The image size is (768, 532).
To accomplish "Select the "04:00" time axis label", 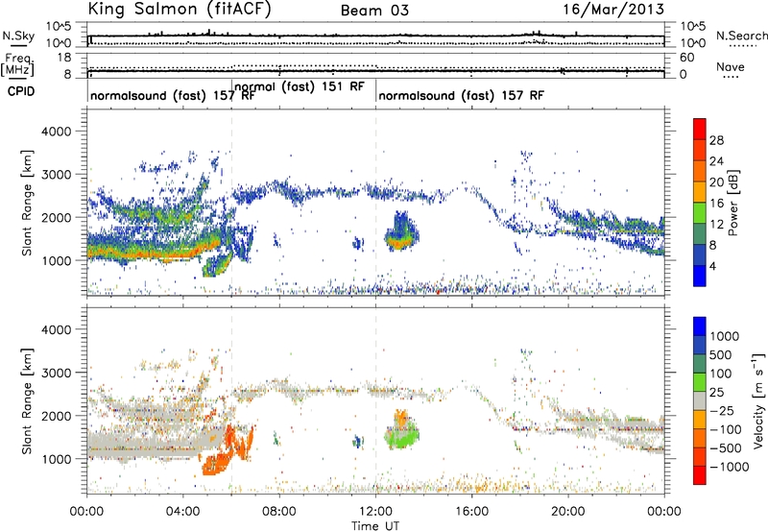I will pos(183,512).
